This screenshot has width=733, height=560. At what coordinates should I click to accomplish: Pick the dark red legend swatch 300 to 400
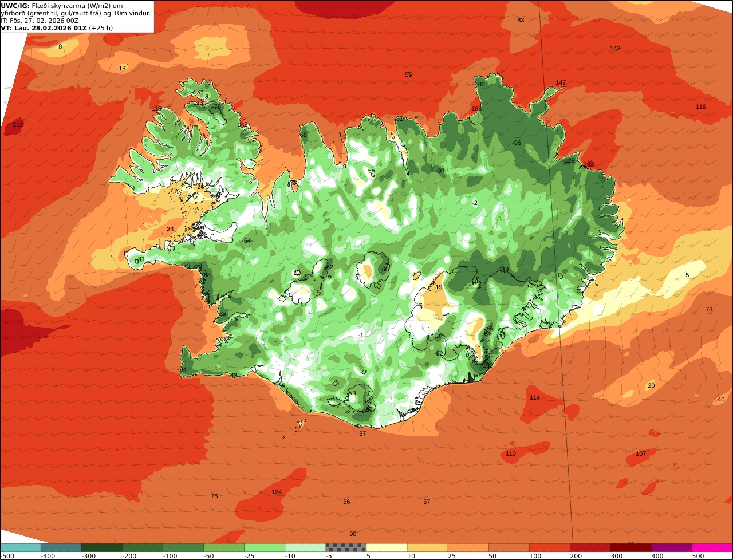coord(631,547)
